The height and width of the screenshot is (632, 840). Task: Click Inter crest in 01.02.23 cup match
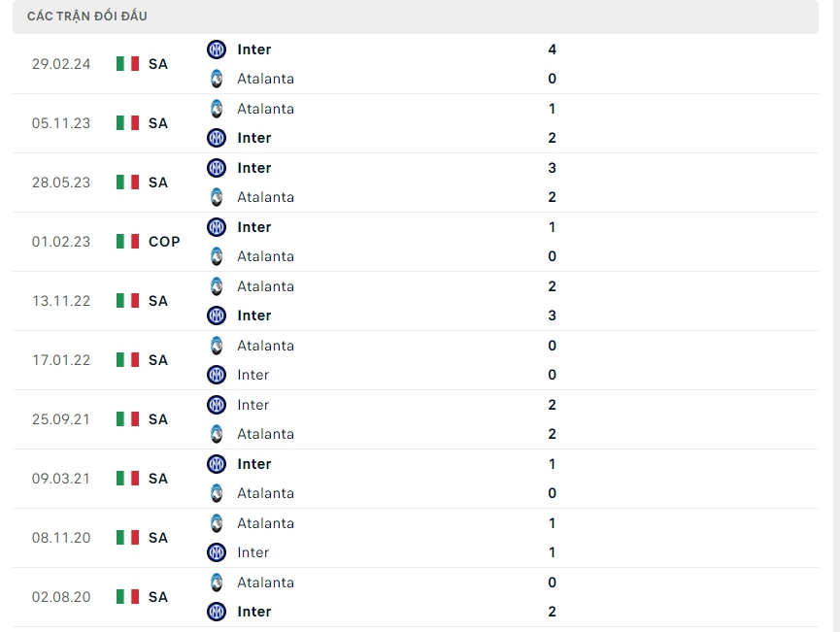217,227
